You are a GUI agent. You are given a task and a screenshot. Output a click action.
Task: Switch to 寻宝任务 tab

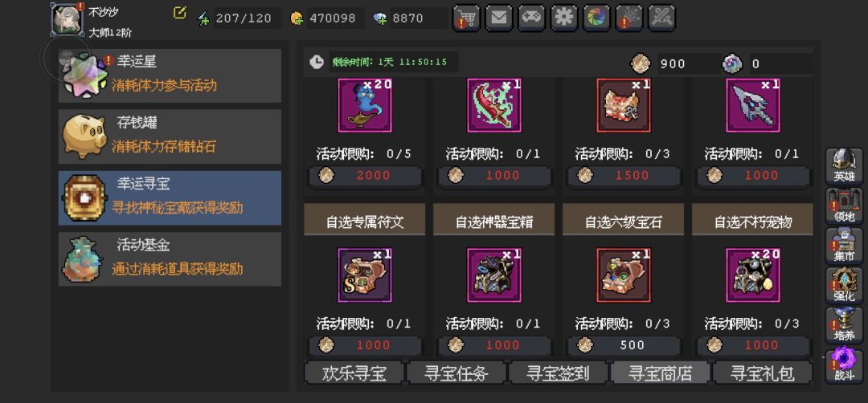pos(457,373)
